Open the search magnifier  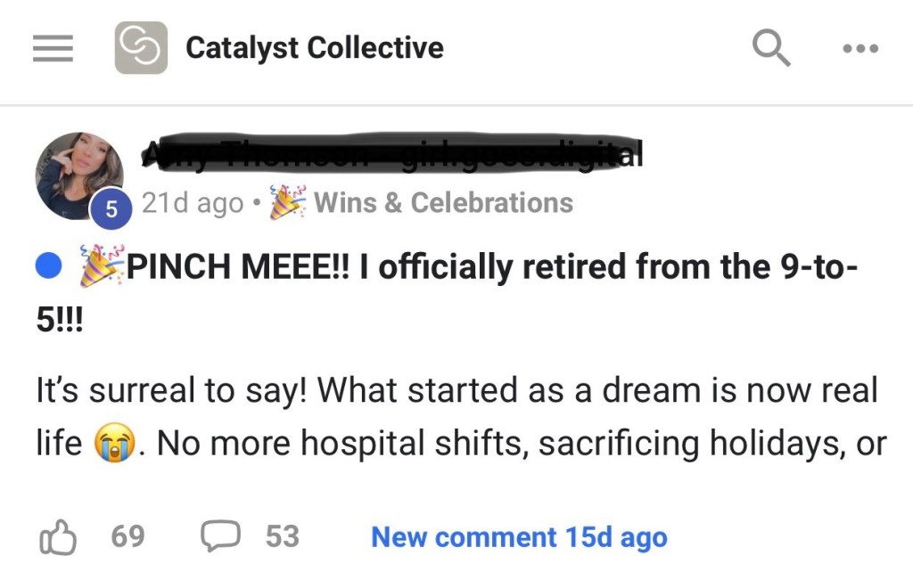pos(771,47)
